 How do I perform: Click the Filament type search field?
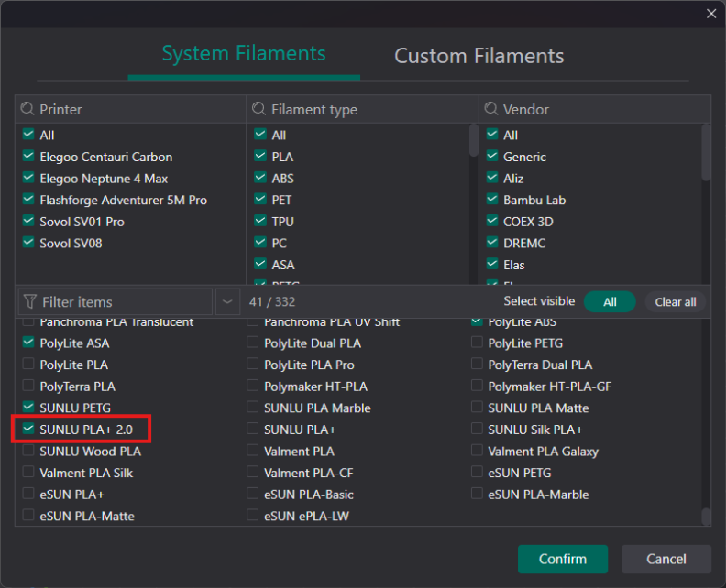(x=362, y=110)
